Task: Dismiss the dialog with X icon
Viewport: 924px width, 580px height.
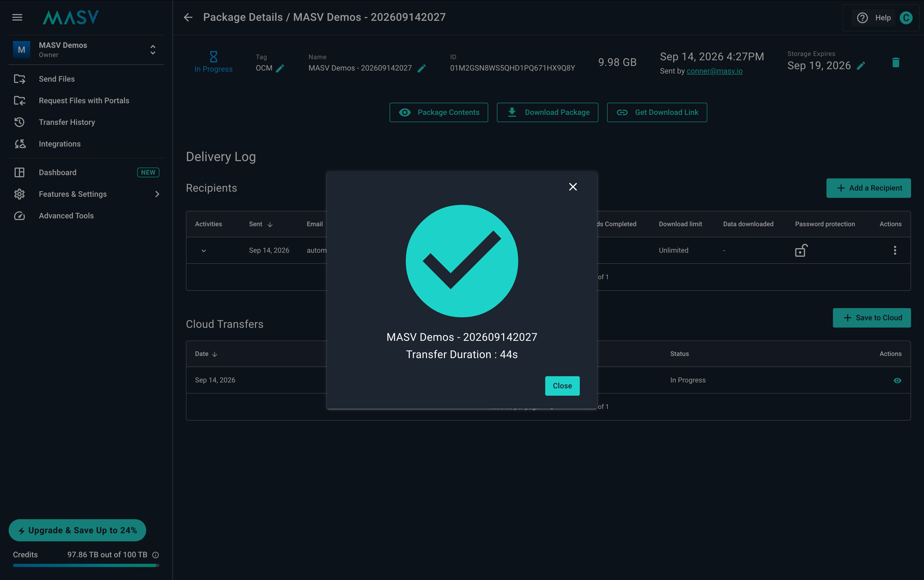Action: (x=573, y=187)
